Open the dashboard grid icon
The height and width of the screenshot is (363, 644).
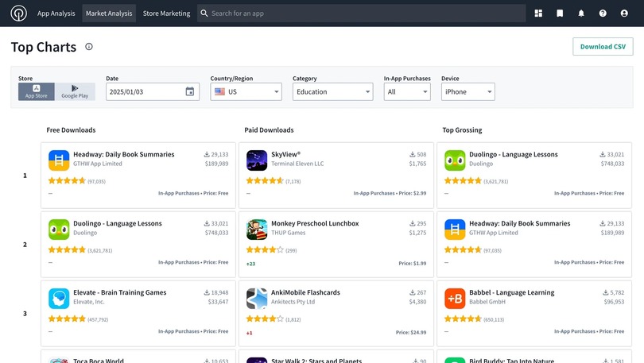point(538,14)
